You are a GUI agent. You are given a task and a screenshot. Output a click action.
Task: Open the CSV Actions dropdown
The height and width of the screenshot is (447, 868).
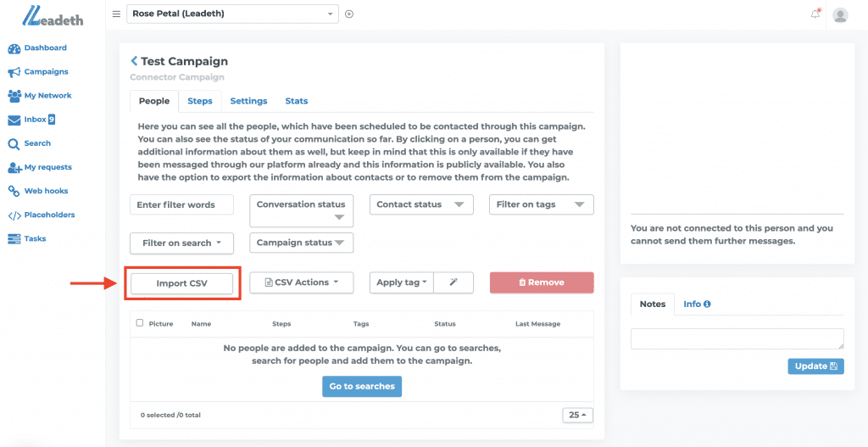(302, 282)
